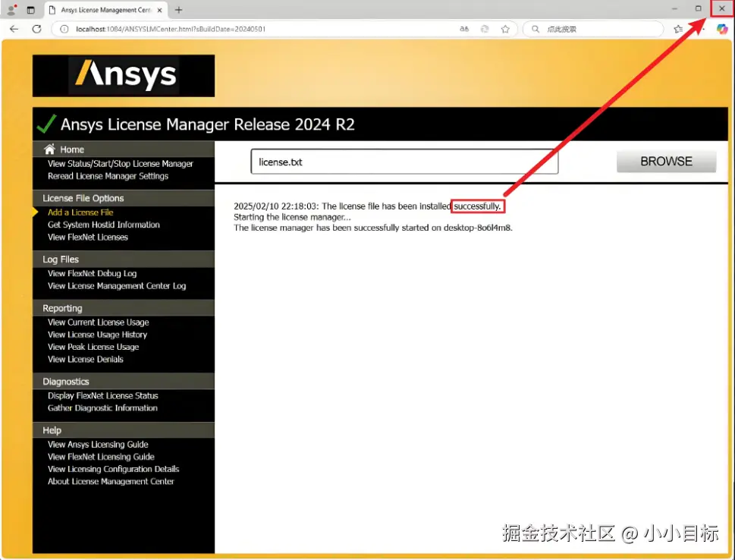Viewport: 735px width, 560px height.
Task: Select Add a License File
Action: tap(80, 212)
